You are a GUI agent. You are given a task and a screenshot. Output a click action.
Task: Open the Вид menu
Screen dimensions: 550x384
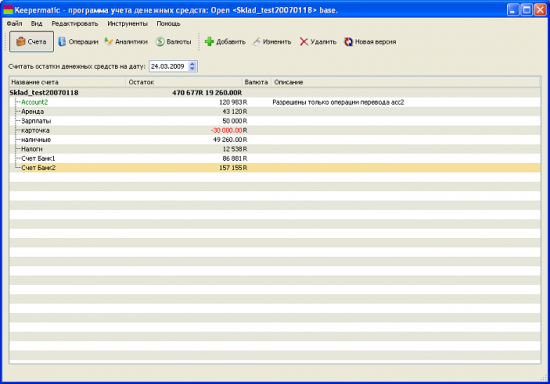click(x=36, y=23)
